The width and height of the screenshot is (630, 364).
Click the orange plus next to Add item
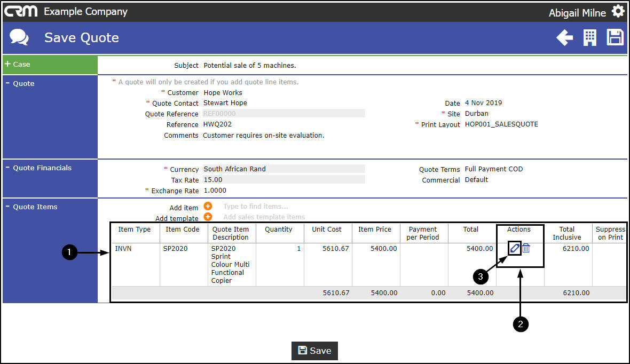tap(208, 206)
